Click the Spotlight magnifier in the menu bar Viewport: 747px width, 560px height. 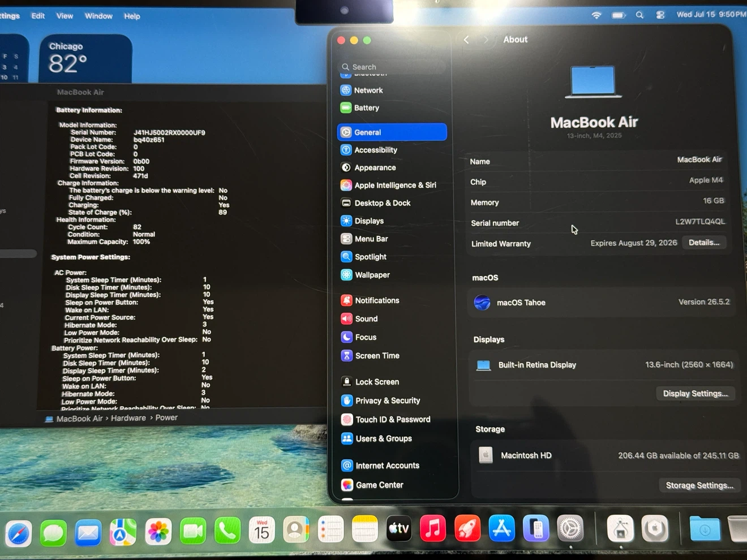click(639, 15)
